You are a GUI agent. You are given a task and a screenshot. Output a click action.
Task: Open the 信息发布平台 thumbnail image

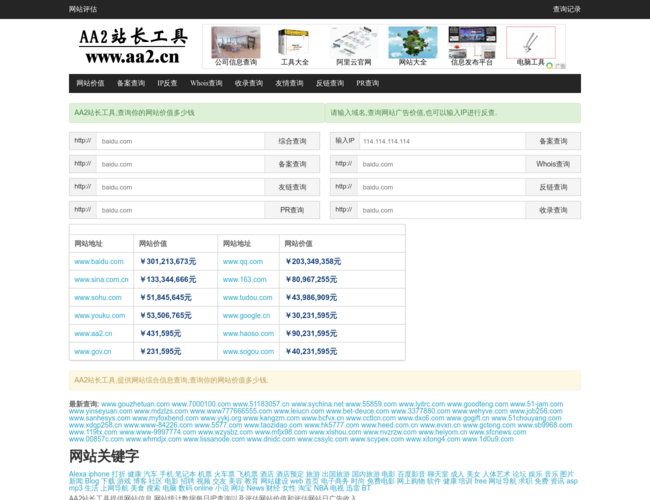click(472, 42)
